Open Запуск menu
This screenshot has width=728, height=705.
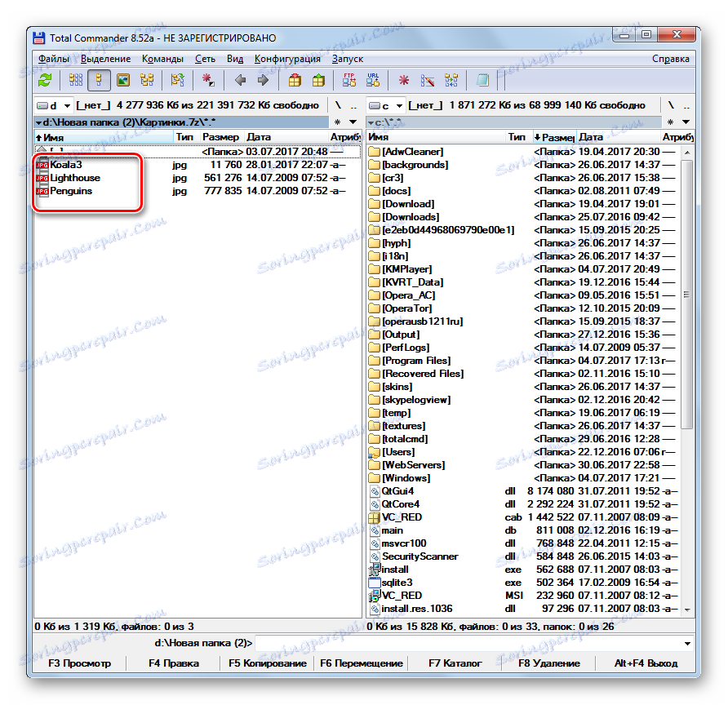[348, 59]
